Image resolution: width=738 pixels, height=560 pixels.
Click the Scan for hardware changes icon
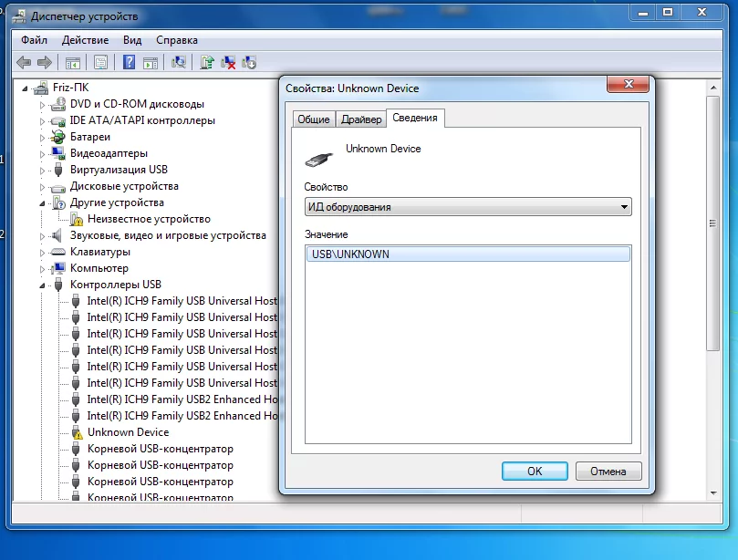click(x=177, y=62)
